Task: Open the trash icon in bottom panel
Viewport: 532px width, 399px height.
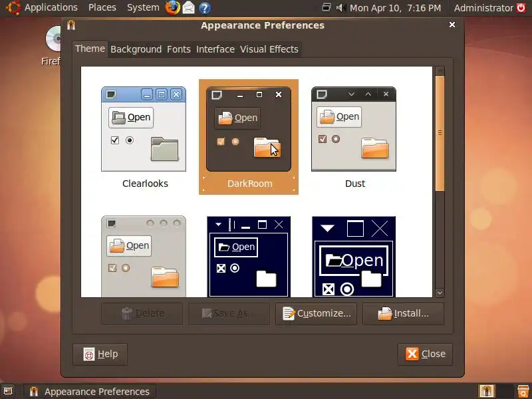Action: coord(523,392)
